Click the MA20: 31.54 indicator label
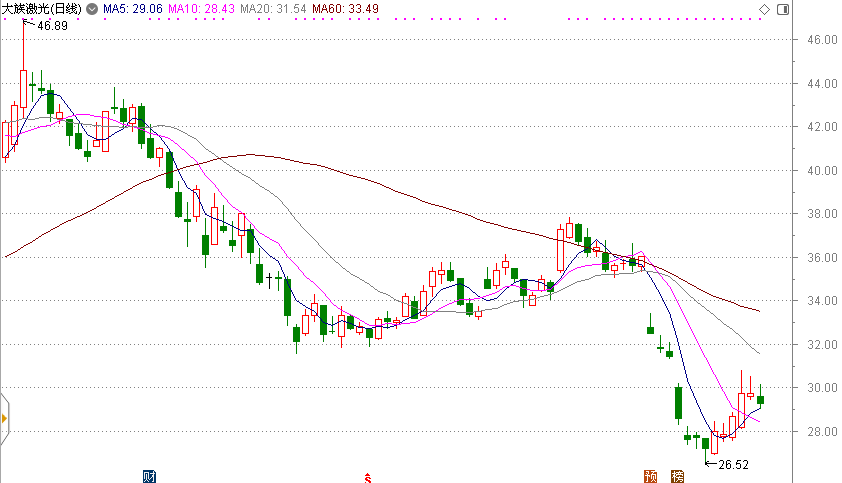The image size is (842, 483). [x=273, y=9]
